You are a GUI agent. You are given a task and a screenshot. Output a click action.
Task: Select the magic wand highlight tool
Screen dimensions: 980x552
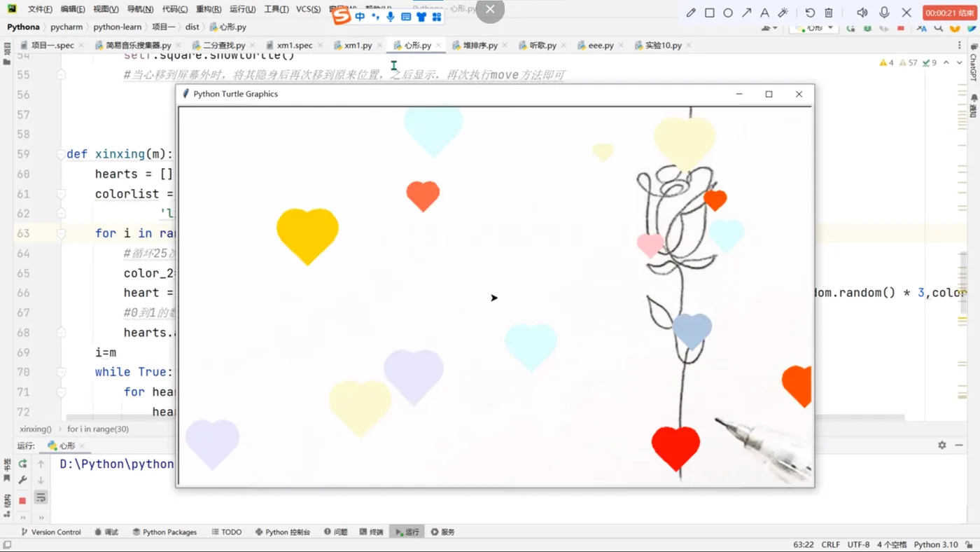tap(784, 13)
